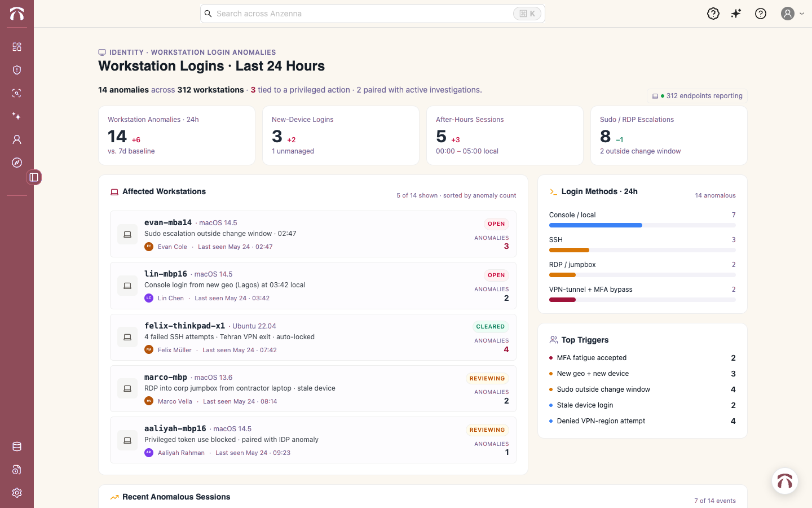The width and height of the screenshot is (812, 508).
Task: Click the REVIEWING badge on marco-mbp
Action: pos(487,378)
